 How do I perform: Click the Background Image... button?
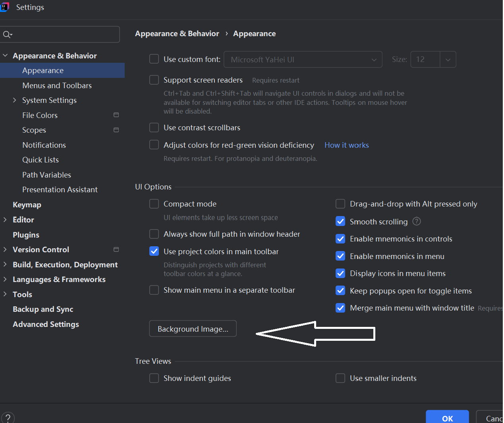(193, 328)
